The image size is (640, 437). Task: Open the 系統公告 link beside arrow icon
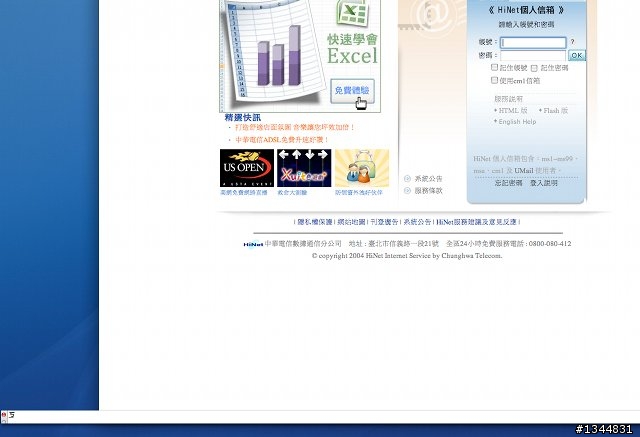(x=429, y=179)
